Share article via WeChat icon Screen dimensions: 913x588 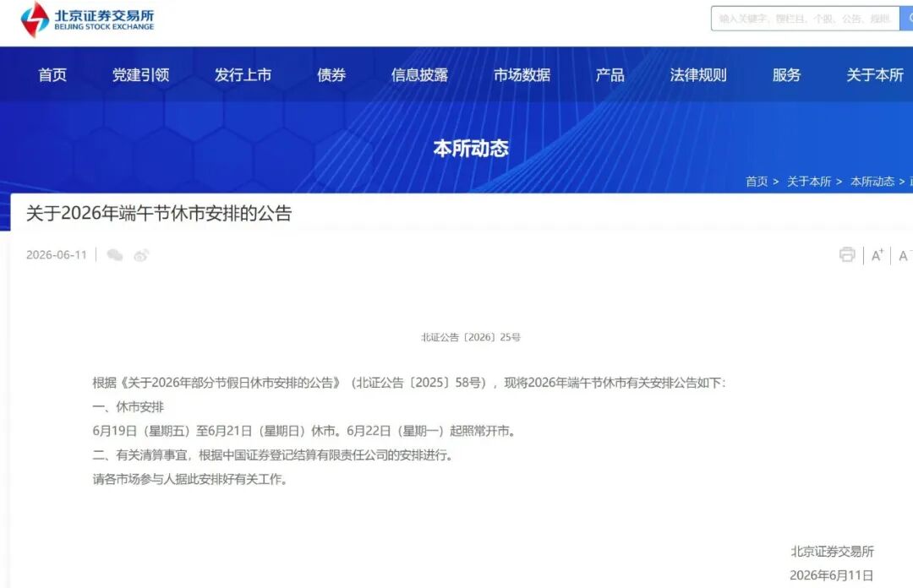click(115, 255)
